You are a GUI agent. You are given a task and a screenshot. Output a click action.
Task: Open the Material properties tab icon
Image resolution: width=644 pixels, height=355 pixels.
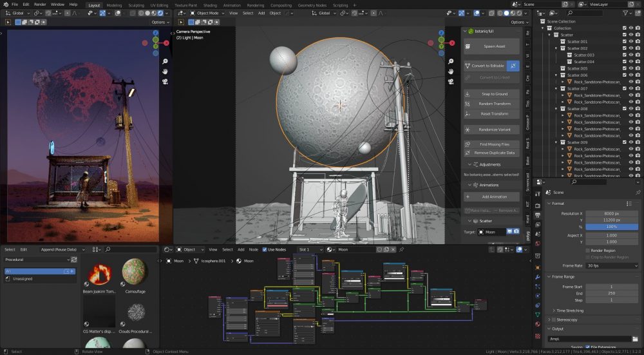[538, 325]
